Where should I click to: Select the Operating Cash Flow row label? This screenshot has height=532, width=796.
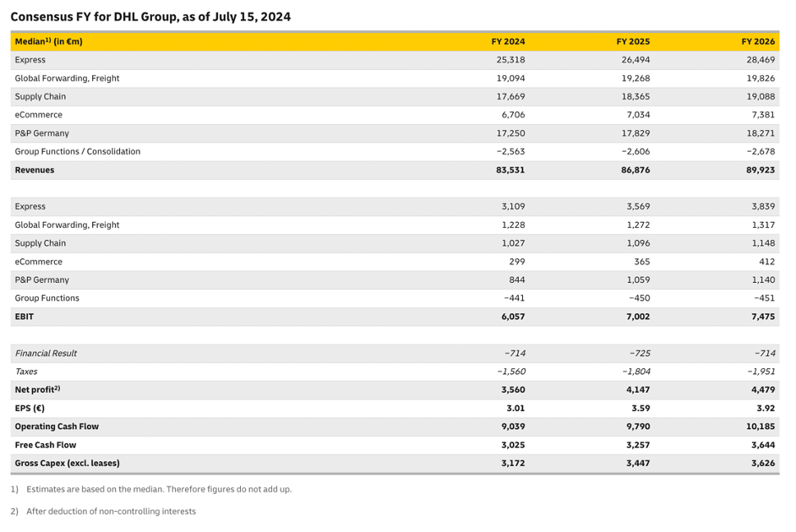point(57,426)
